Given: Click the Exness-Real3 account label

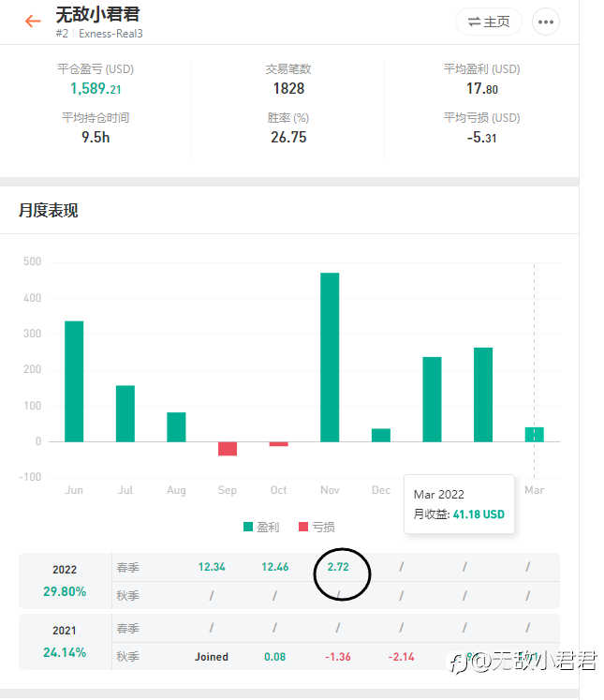Looking at the screenshot, I should pos(110,34).
